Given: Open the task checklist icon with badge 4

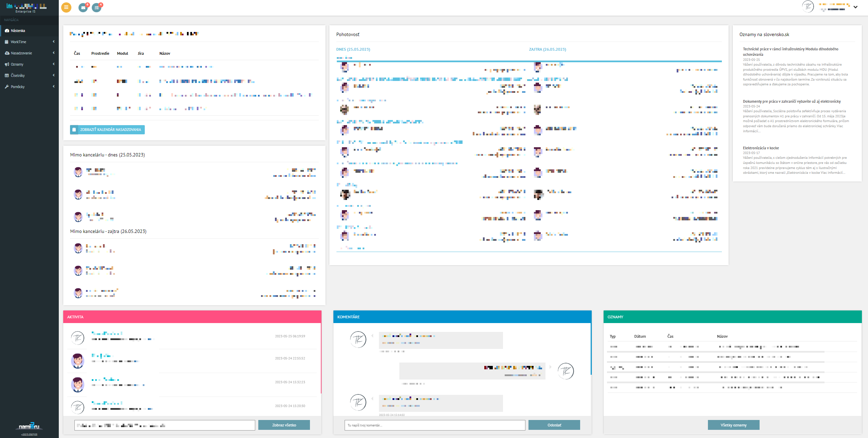Looking at the screenshot, I should click(x=97, y=7).
